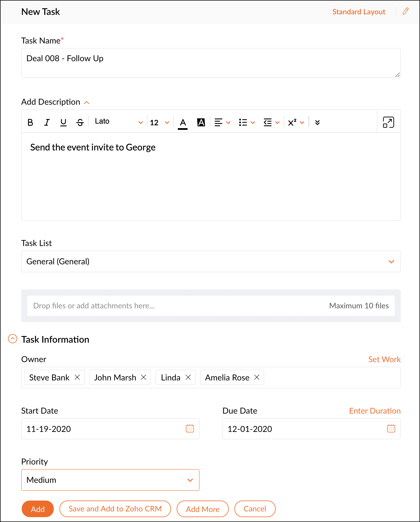Click the Task Name input field
Viewport: 420px width, 522px height.
pyautogui.click(x=211, y=63)
